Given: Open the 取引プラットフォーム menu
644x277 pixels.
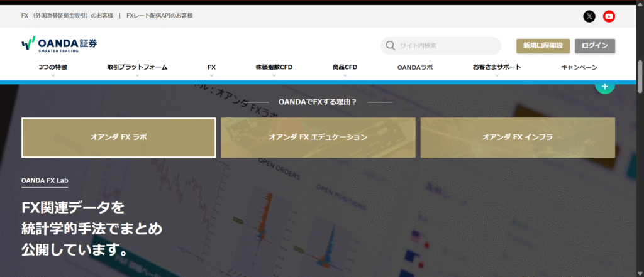Looking at the screenshot, I should 137,67.
